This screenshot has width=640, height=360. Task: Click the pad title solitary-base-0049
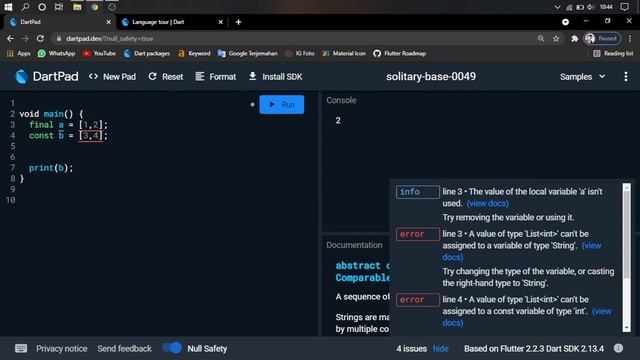click(x=431, y=76)
